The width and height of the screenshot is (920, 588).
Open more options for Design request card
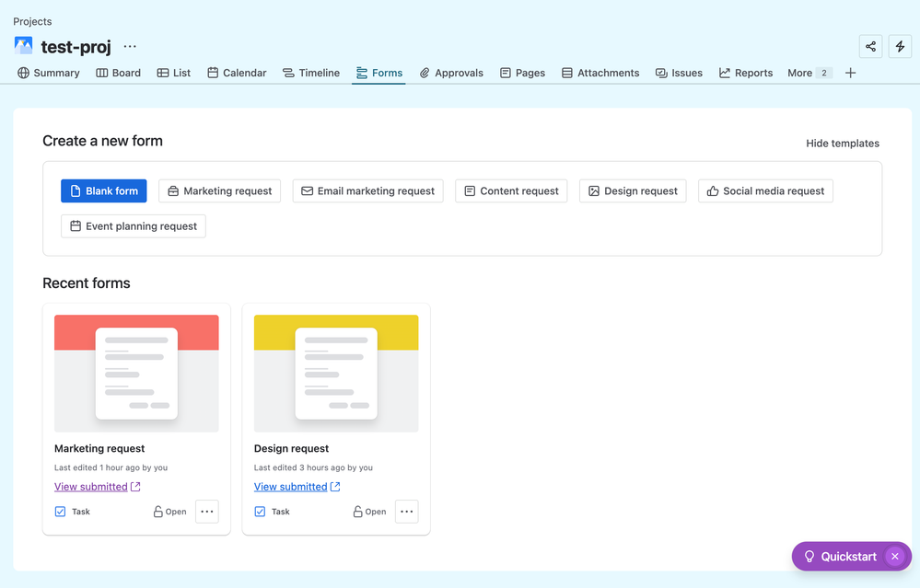407,512
